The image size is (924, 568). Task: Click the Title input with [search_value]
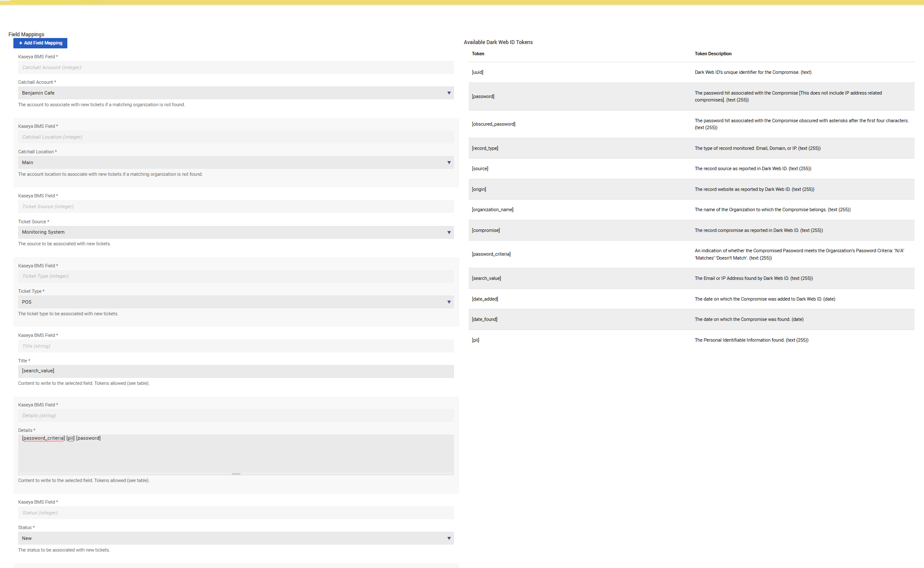point(236,371)
